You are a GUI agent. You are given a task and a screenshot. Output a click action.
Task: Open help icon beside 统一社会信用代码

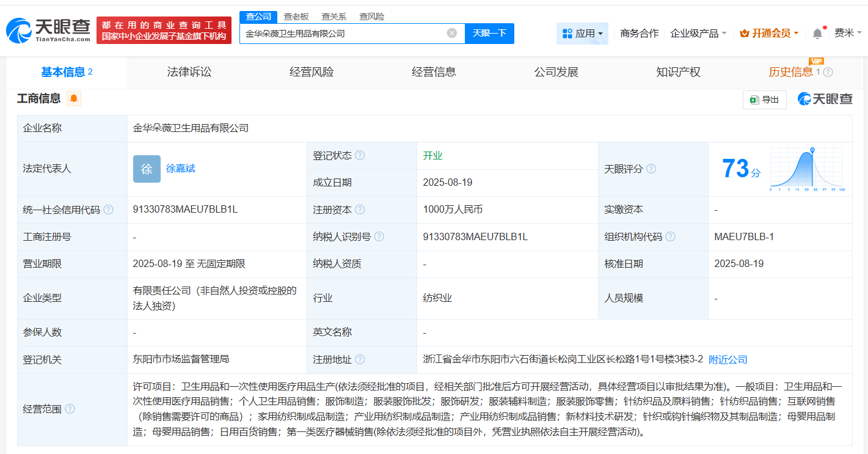(107, 209)
